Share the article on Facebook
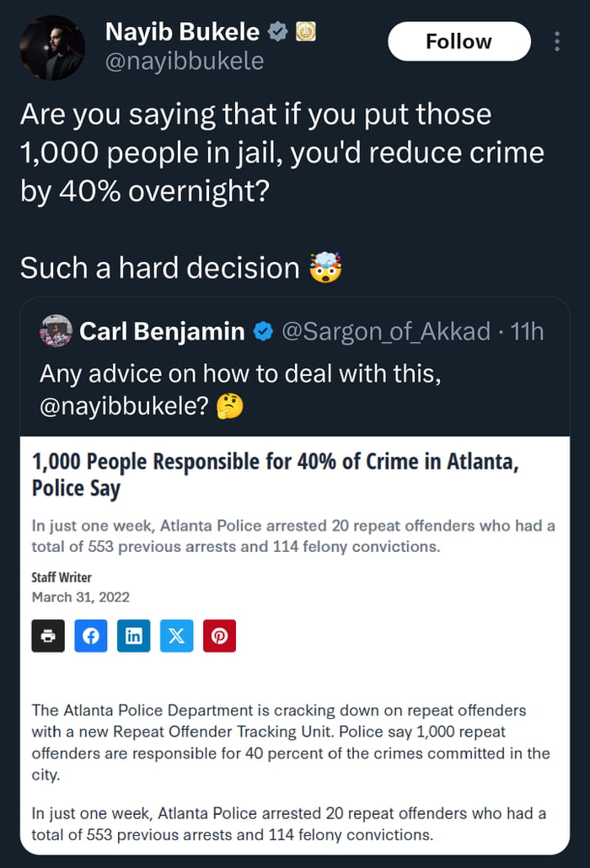Screen dimensions: 590x868 point(91,635)
